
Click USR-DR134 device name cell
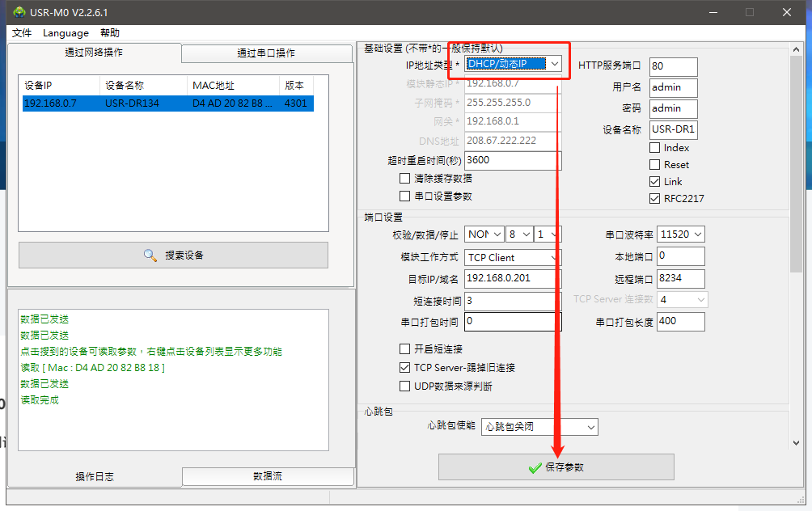click(132, 103)
